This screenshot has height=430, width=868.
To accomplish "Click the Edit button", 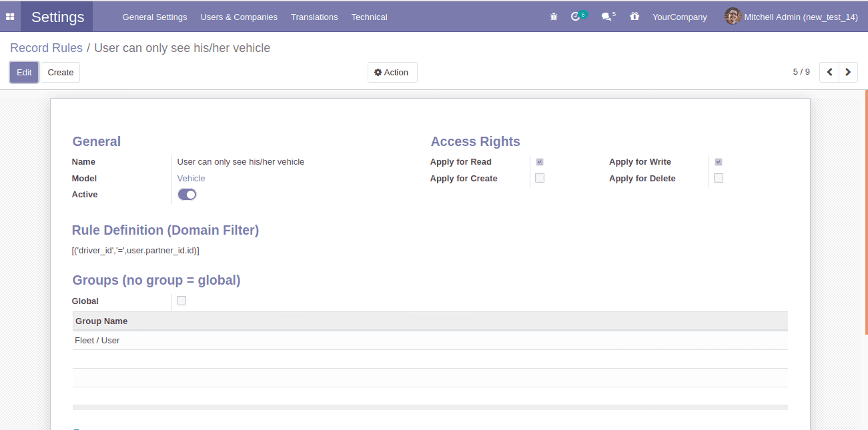I will click(24, 72).
